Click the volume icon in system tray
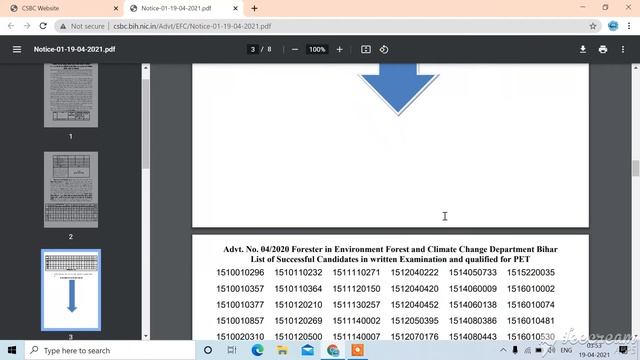Viewport: 640px width, 360px height. click(x=551, y=350)
